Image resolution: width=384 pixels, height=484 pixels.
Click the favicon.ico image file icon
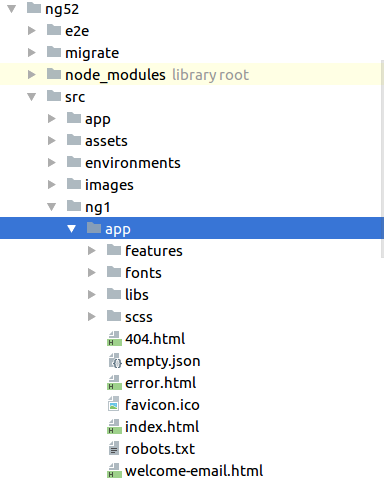point(114,404)
